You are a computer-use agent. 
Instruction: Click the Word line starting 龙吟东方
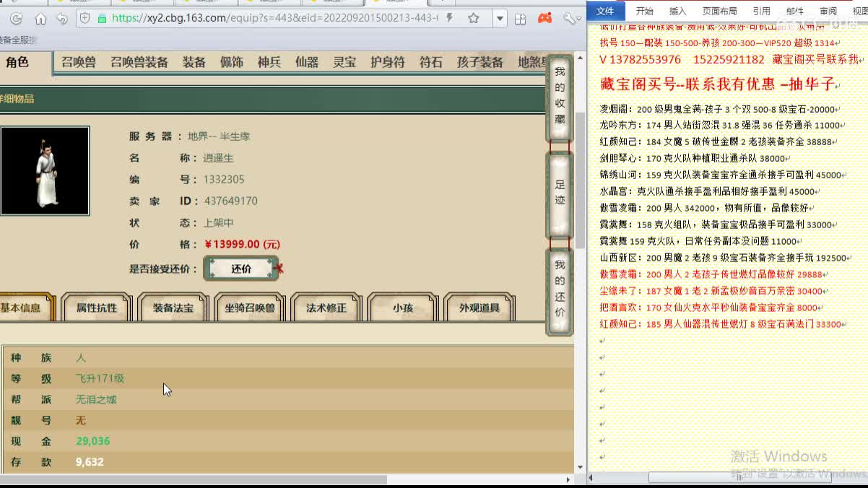(x=720, y=126)
